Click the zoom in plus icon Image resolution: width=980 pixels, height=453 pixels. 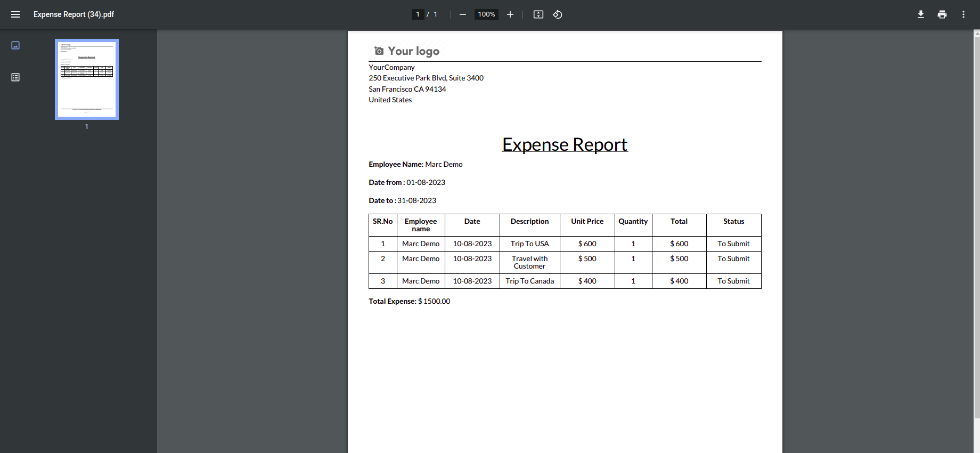pos(510,14)
